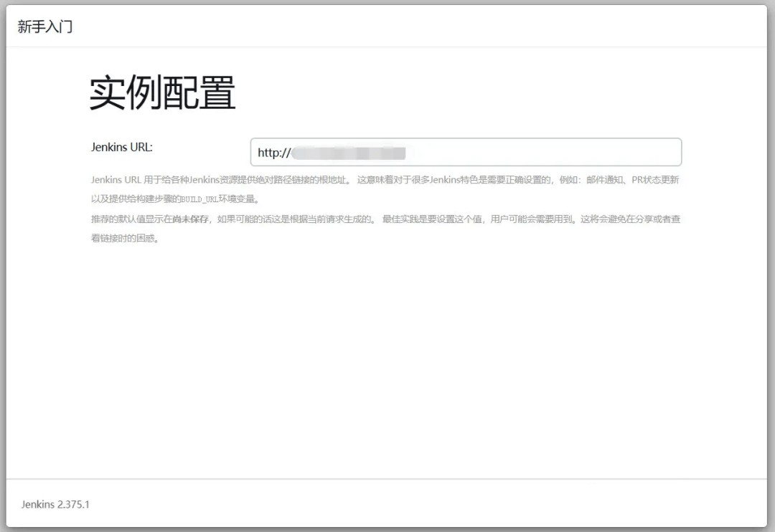Image resolution: width=775 pixels, height=532 pixels.
Task: Click the 新手入门 header bar background
Action: (x=431, y=27)
